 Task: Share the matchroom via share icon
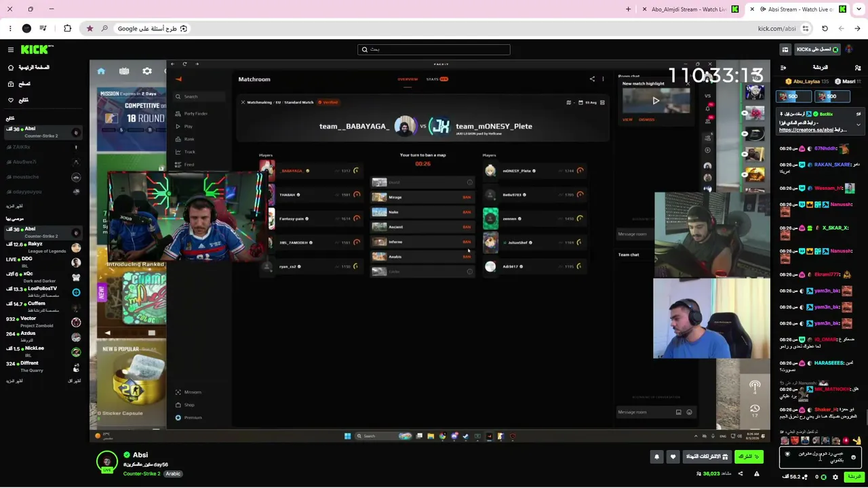point(592,79)
